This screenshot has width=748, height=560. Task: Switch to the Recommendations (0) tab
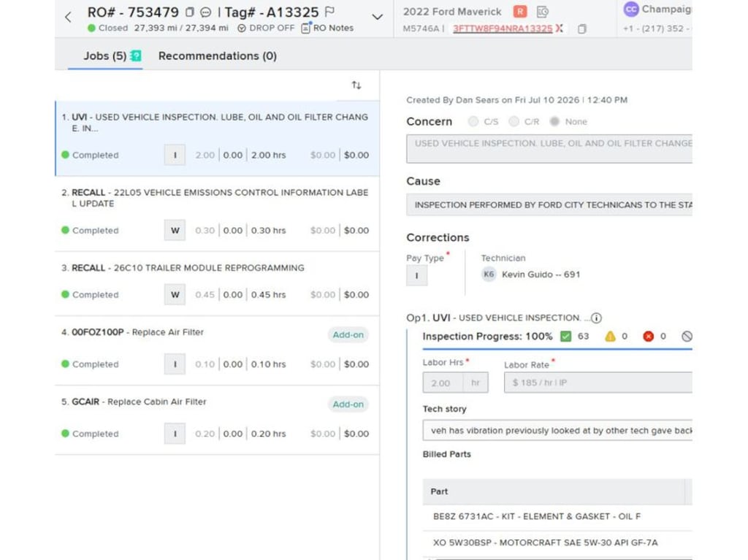pos(218,55)
